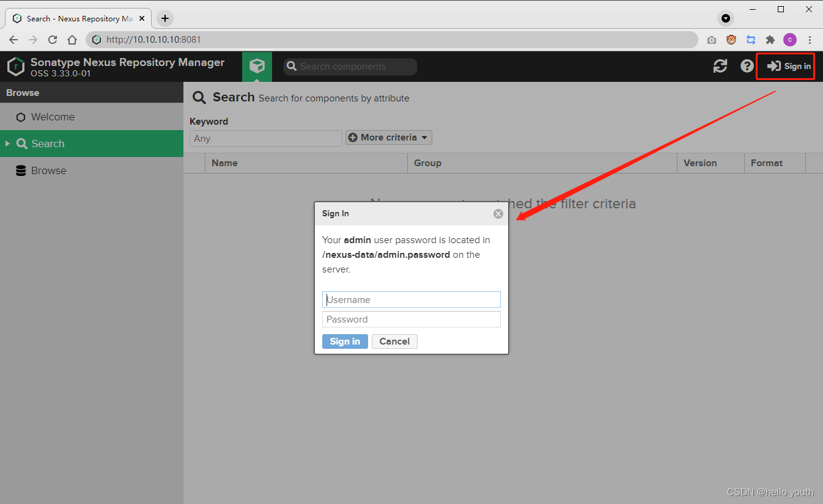Switch to the Search - Nexus Repository tab
The image size is (823, 504).
[73, 18]
